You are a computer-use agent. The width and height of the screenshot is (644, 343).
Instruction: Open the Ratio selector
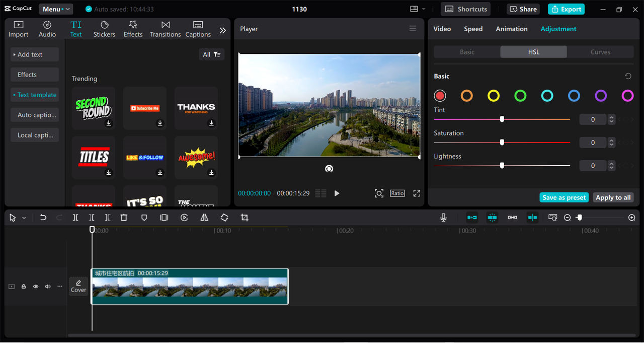397,193
